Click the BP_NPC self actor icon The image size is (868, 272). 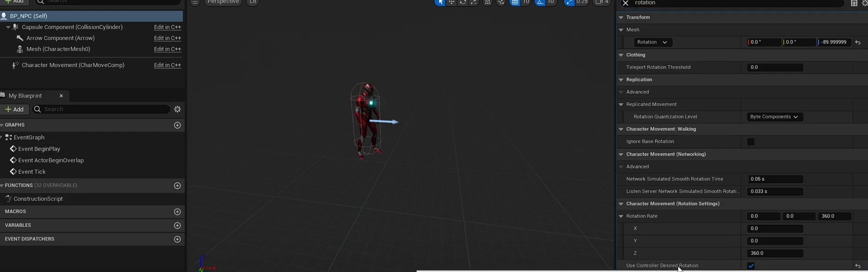pos(4,16)
